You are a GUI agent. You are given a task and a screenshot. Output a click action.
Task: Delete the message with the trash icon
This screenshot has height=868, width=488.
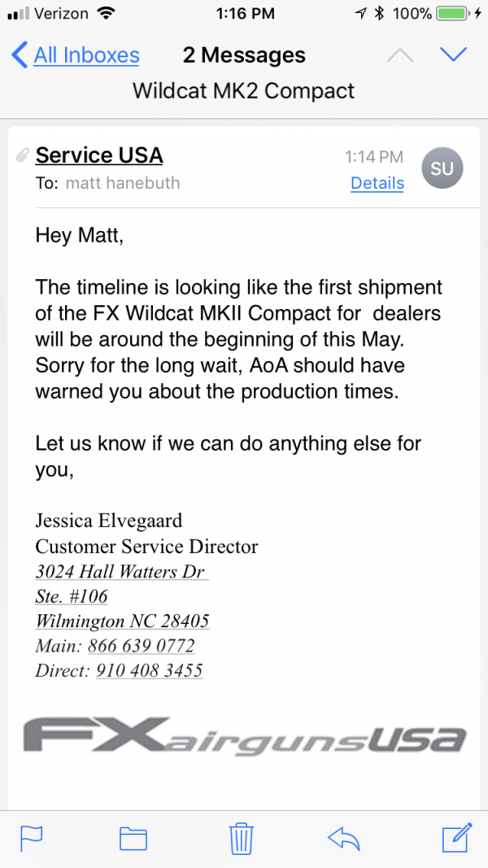click(242, 838)
